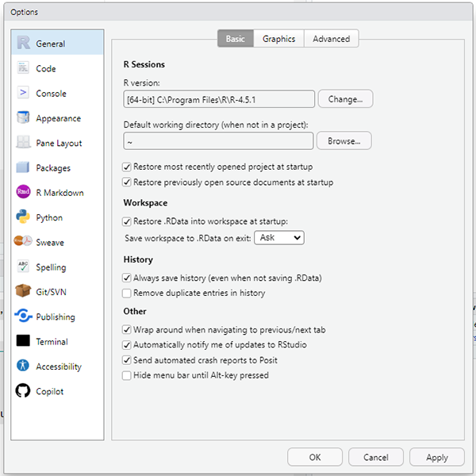Select the Git/SVN box icon
This screenshot has width=476, height=476.
tap(23, 292)
